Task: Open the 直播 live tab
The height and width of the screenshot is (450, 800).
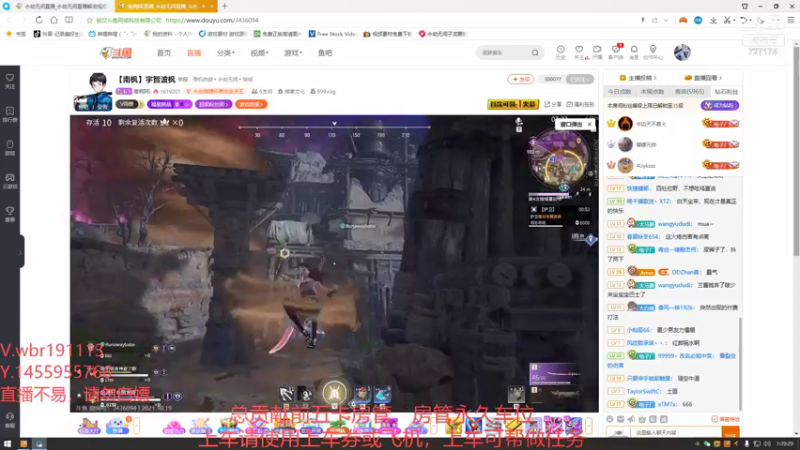Action: pyautogui.click(x=194, y=53)
